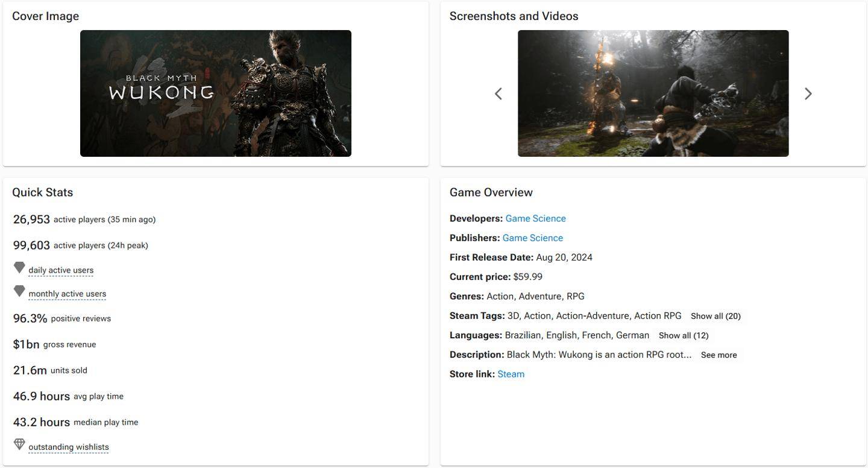Click the diamond icon beside outstanding wishlists

coord(19,444)
